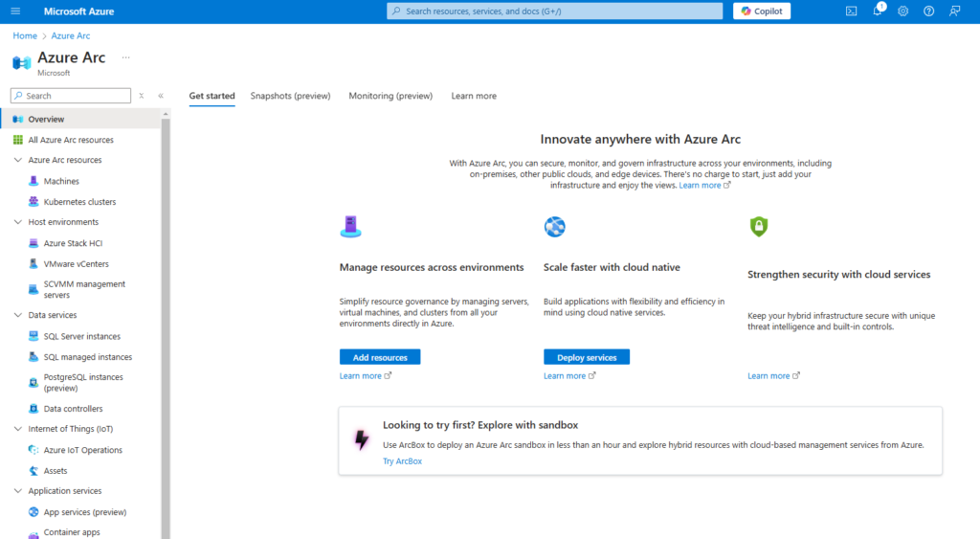
Task: Click the All Azure Arc resources grid icon
Action: point(18,140)
